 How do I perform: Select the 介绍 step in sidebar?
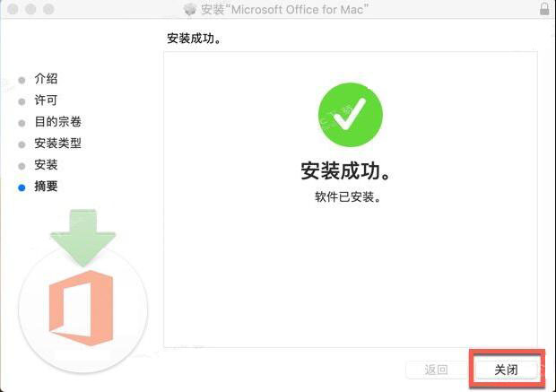pos(46,79)
